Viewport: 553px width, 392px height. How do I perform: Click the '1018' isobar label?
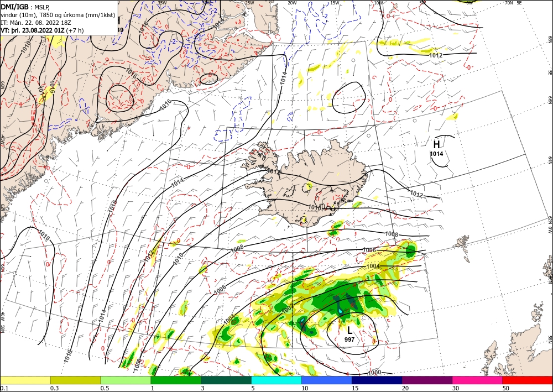pos(43,234)
